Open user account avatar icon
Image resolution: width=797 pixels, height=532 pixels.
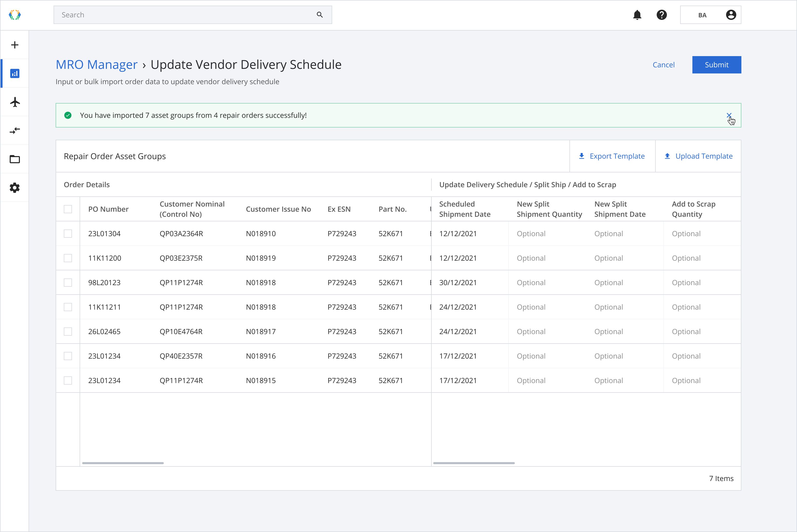731,15
